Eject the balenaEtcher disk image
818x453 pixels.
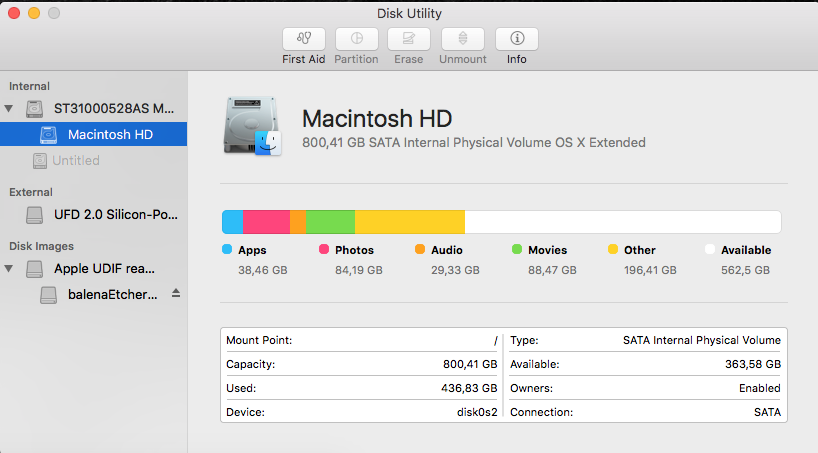click(176, 294)
